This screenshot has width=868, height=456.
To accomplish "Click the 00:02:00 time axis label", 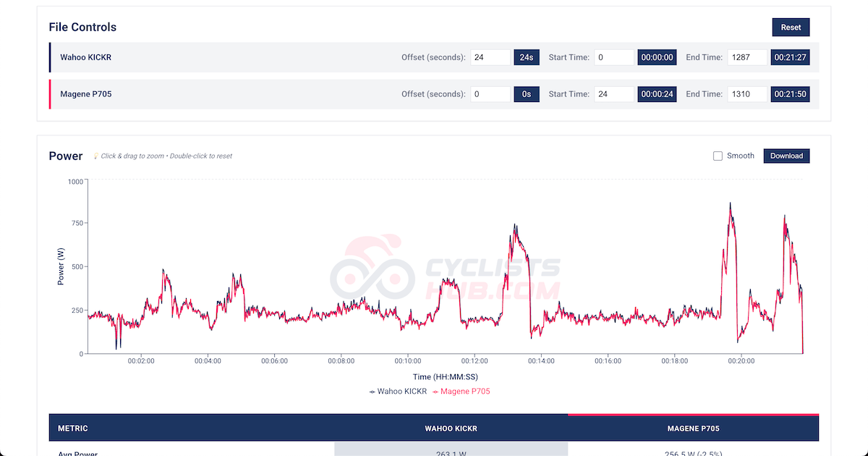I will 141,360.
